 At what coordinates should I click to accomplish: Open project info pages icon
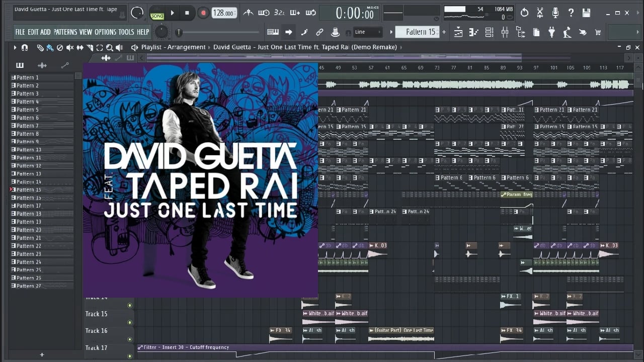(536, 33)
